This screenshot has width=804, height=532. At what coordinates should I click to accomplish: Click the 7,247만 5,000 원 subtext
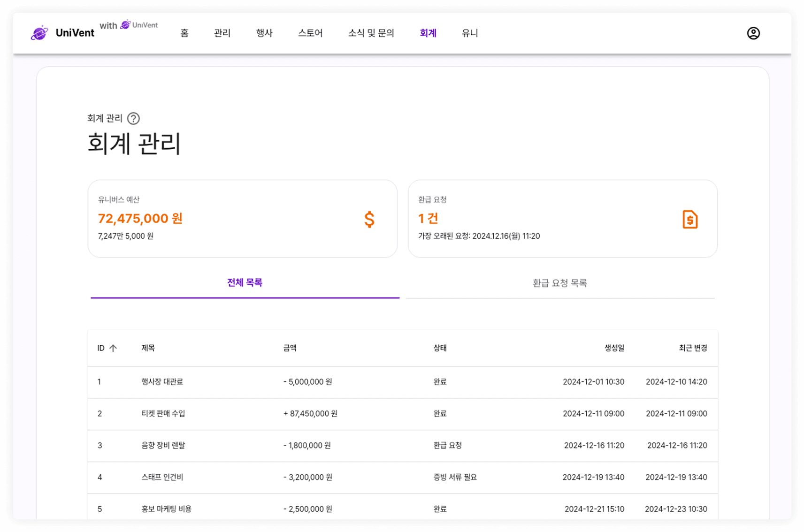tap(125, 236)
